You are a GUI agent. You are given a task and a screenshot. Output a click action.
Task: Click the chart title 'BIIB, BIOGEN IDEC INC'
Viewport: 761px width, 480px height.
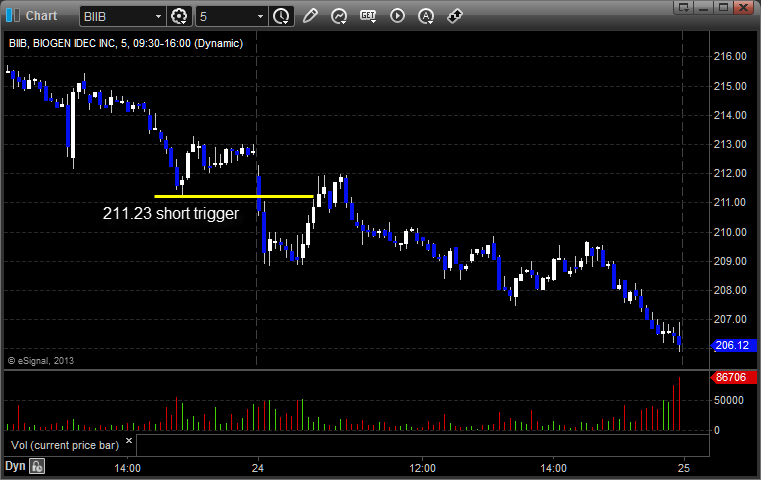coord(62,43)
